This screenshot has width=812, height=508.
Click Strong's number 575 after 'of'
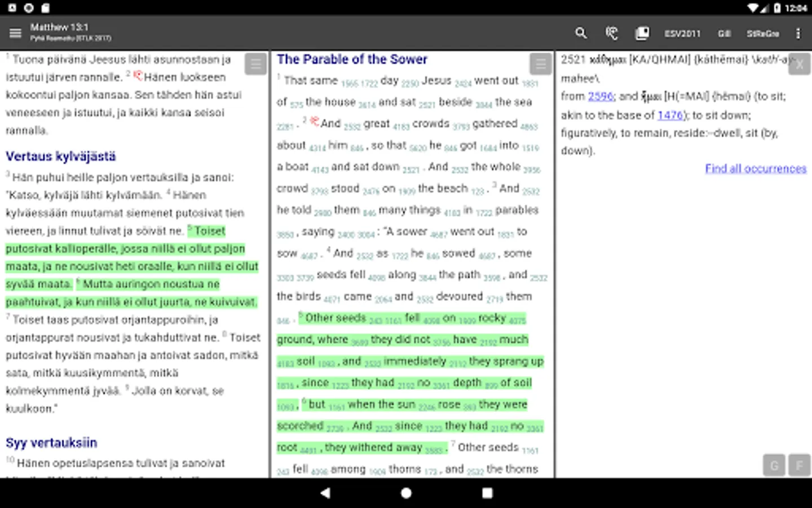[297, 105]
